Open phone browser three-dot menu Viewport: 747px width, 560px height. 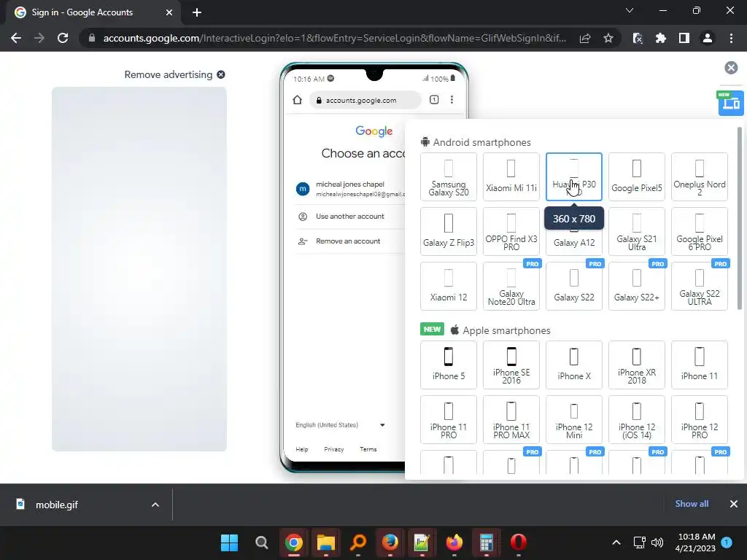tap(452, 99)
